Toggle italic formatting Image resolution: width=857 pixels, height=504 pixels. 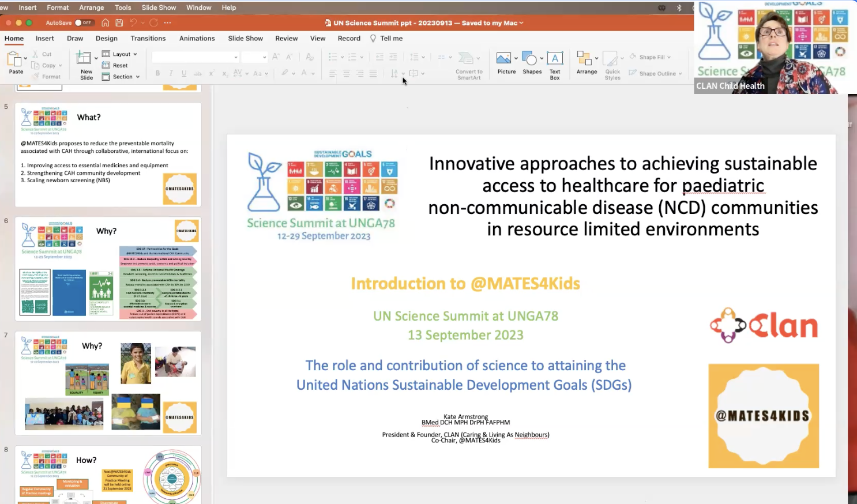pos(171,73)
